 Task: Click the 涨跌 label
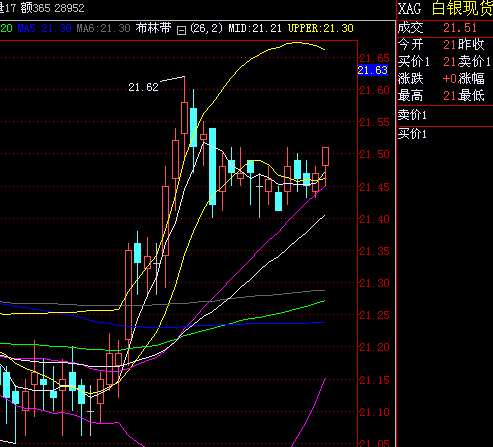411,79
